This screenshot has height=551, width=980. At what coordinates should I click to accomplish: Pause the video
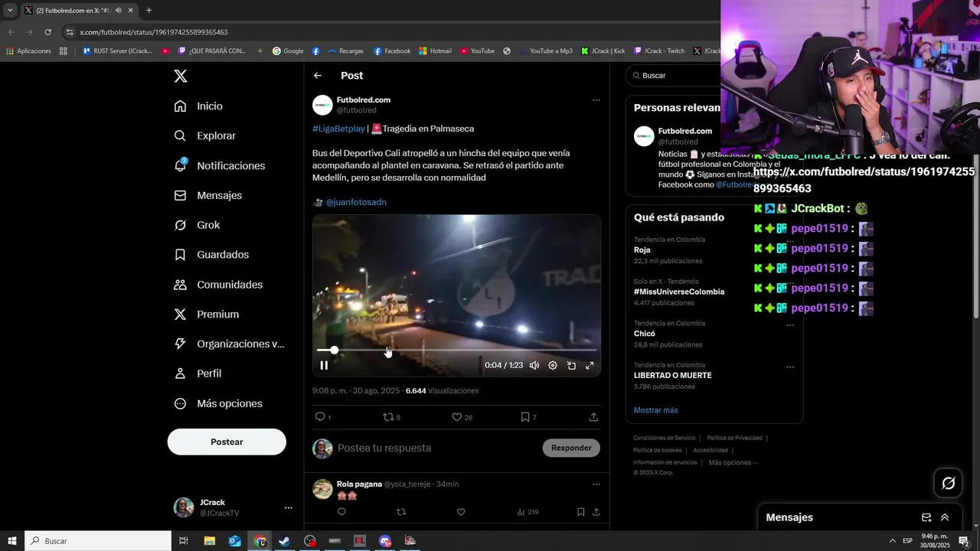point(324,366)
